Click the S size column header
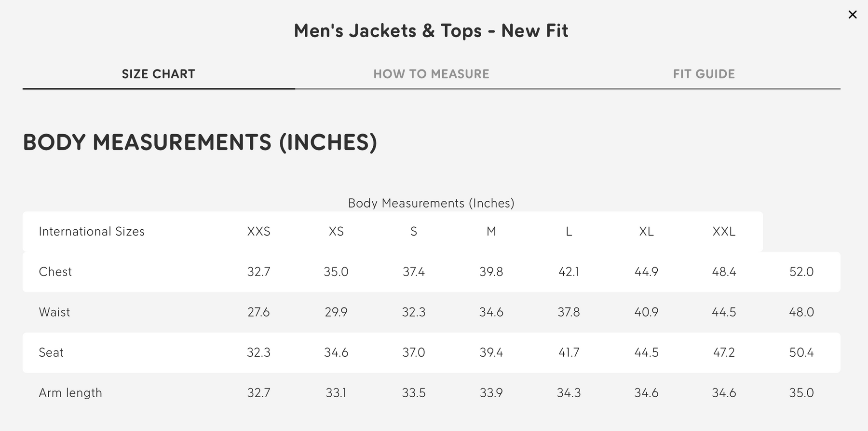The height and width of the screenshot is (431, 868). pyautogui.click(x=414, y=232)
